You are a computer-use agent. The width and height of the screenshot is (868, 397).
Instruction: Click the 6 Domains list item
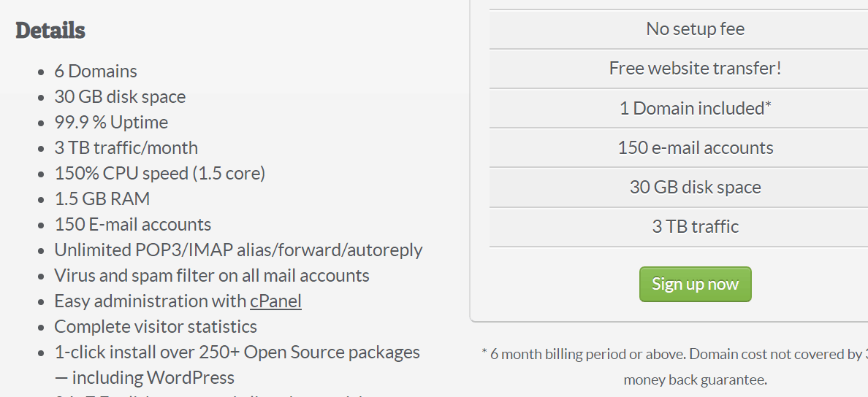coord(96,71)
